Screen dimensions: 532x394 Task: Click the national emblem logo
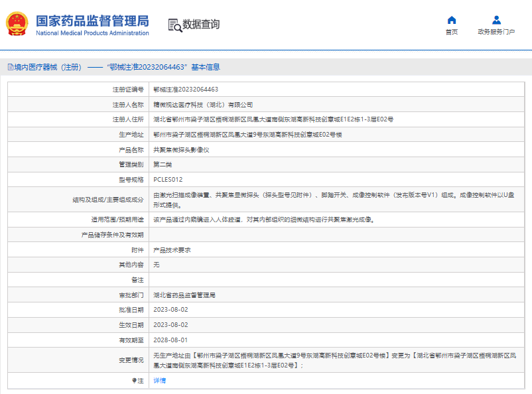[x=17, y=24]
